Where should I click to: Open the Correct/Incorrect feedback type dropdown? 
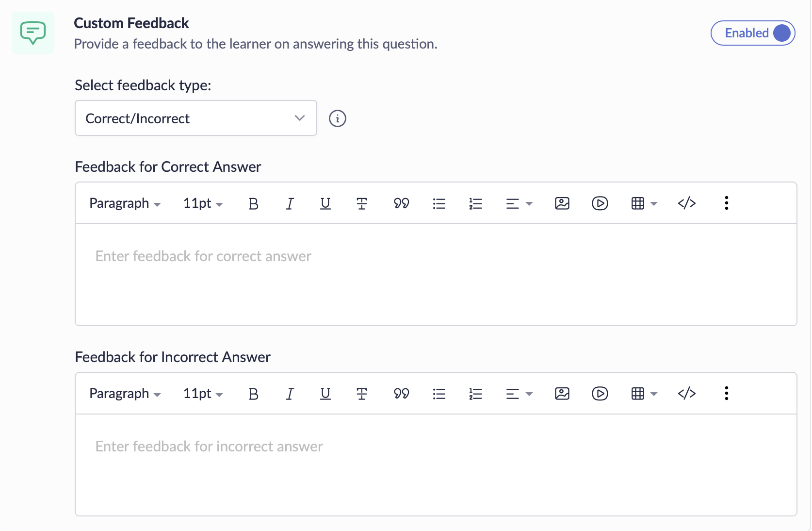[x=195, y=118]
